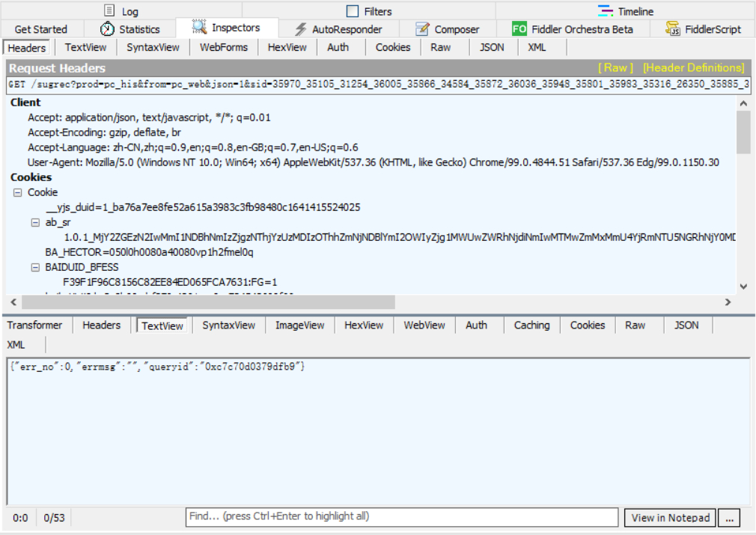Select the WebForms tab
This screenshot has width=756, height=535.
(x=224, y=47)
